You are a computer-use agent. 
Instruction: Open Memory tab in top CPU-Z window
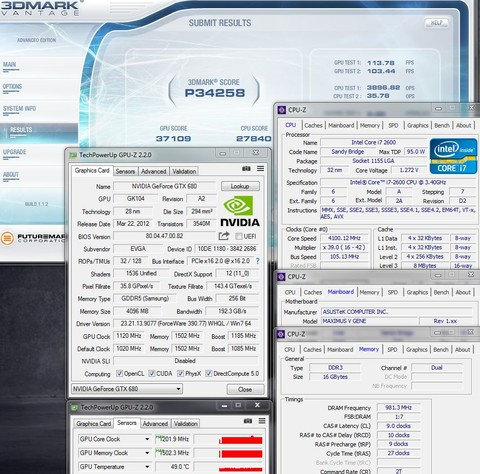pos(370,126)
